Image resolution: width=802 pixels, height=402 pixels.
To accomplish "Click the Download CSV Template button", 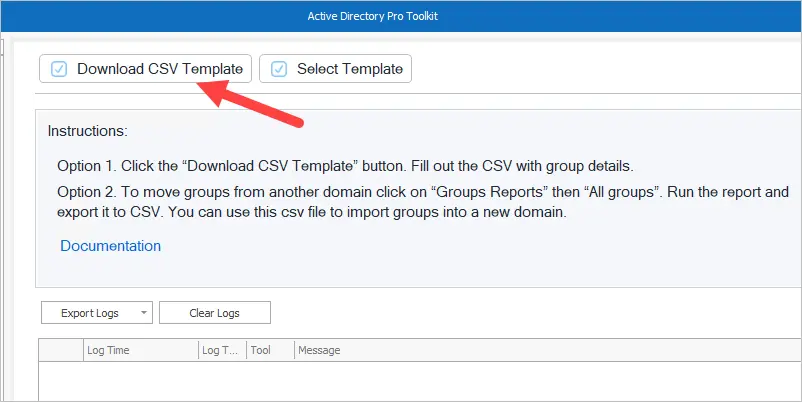I will pos(145,69).
